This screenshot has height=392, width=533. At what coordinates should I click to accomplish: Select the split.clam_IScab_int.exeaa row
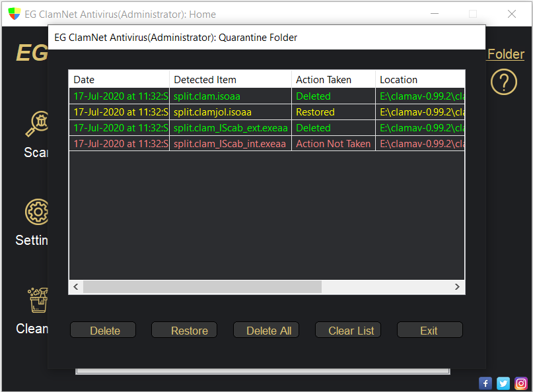267,144
